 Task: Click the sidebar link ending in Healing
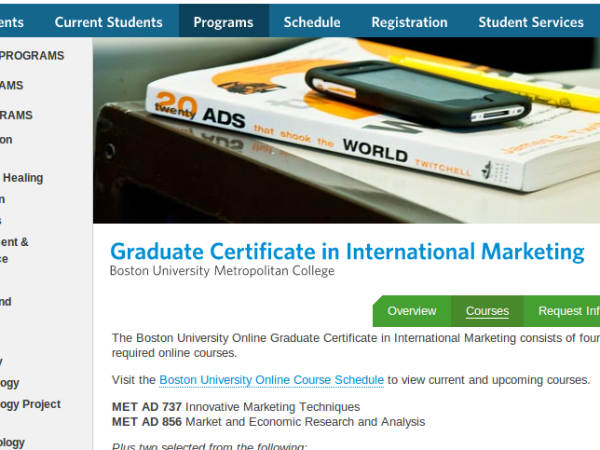coord(21,178)
